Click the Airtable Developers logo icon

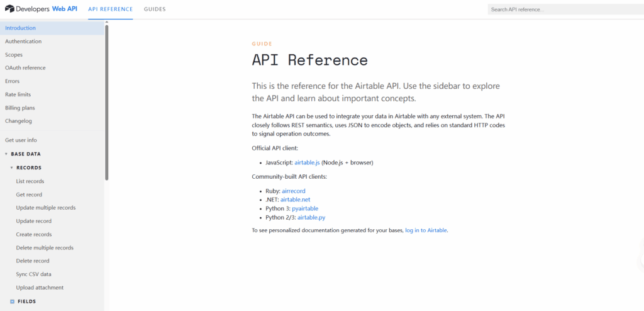click(9, 9)
